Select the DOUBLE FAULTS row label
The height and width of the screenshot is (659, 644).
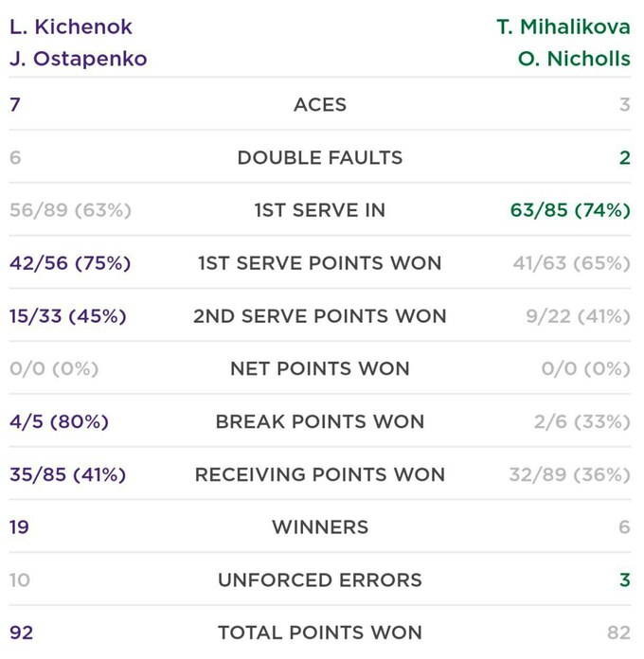coord(320,158)
